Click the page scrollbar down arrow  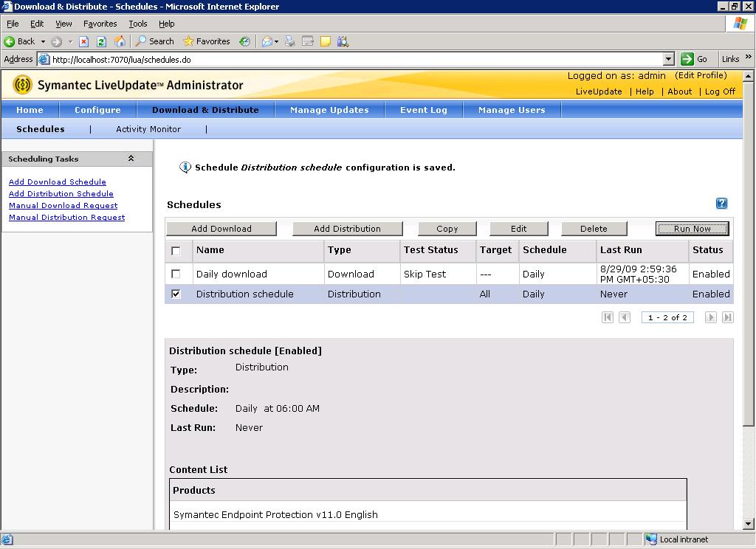(x=749, y=523)
